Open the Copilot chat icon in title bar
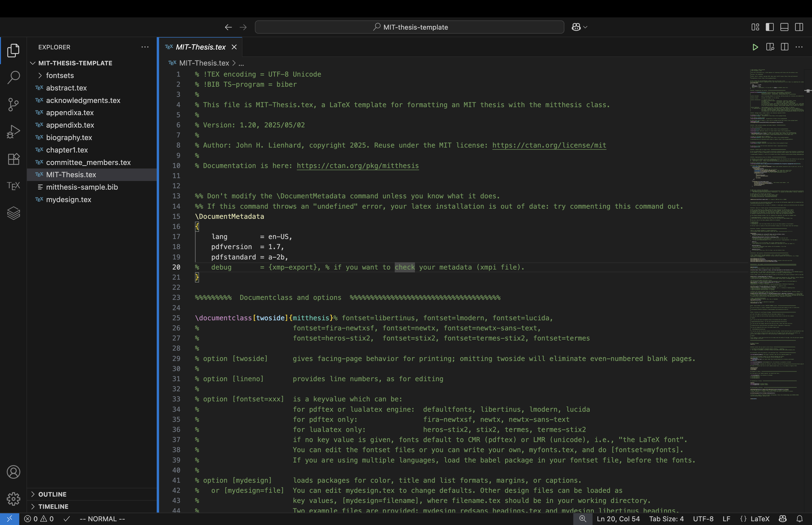Viewport: 812px width, 525px height. click(x=576, y=27)
